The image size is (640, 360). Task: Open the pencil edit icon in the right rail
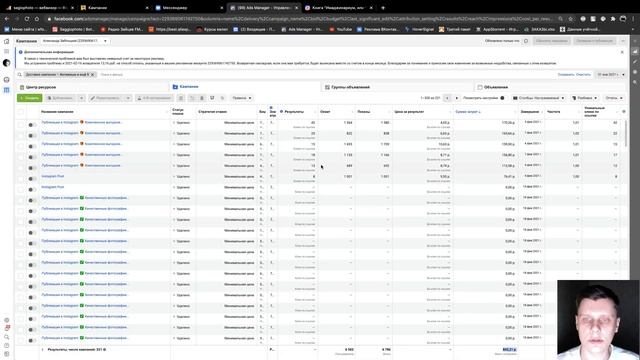(x=635, y=62)
